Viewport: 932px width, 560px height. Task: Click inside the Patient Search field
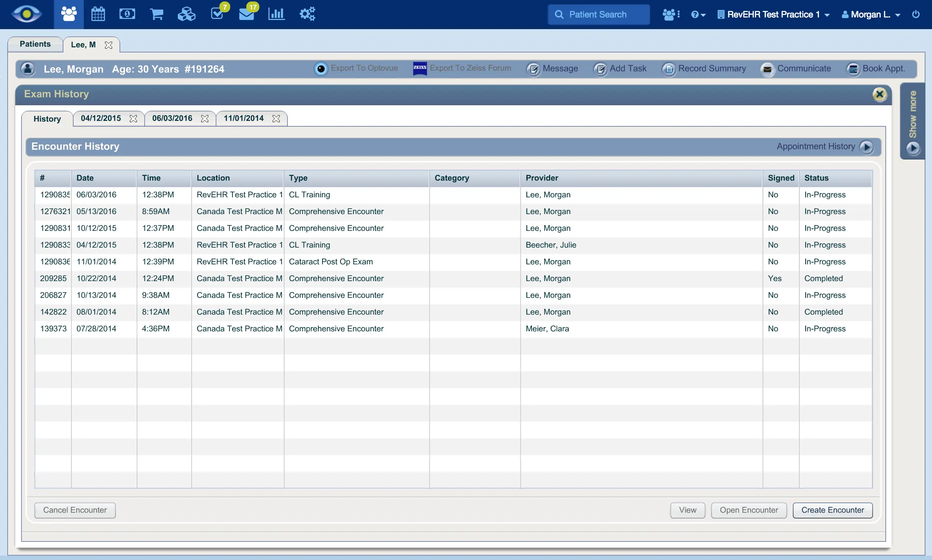tap(598, 14)
